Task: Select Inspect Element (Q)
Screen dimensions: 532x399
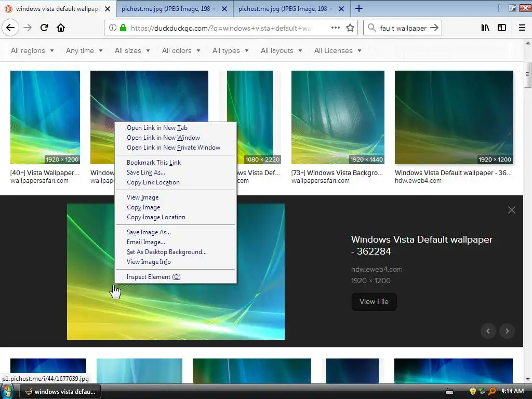Action: (176, 276)
